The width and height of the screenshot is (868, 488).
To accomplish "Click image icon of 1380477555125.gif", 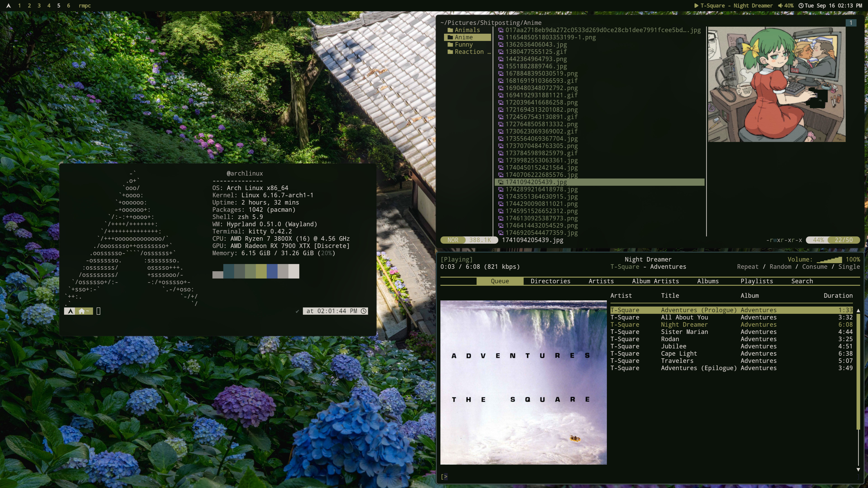I will pyautogui.click(x=501, y=52).
